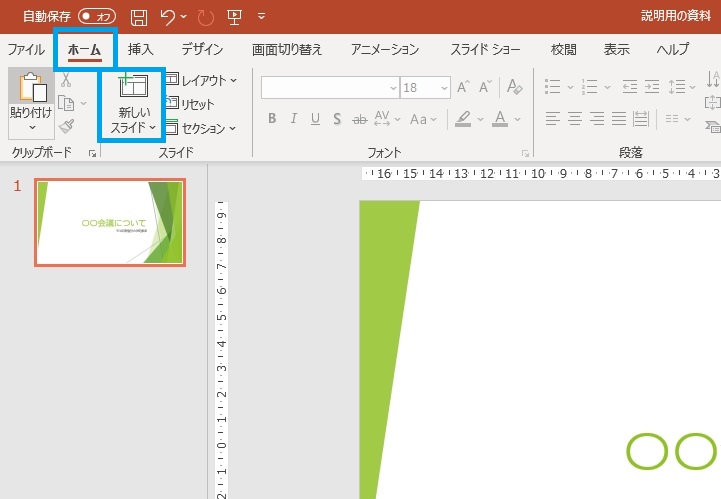Open the Change Case Aa menu
Viewport: 721px width, 499px height.
(423, 119)
